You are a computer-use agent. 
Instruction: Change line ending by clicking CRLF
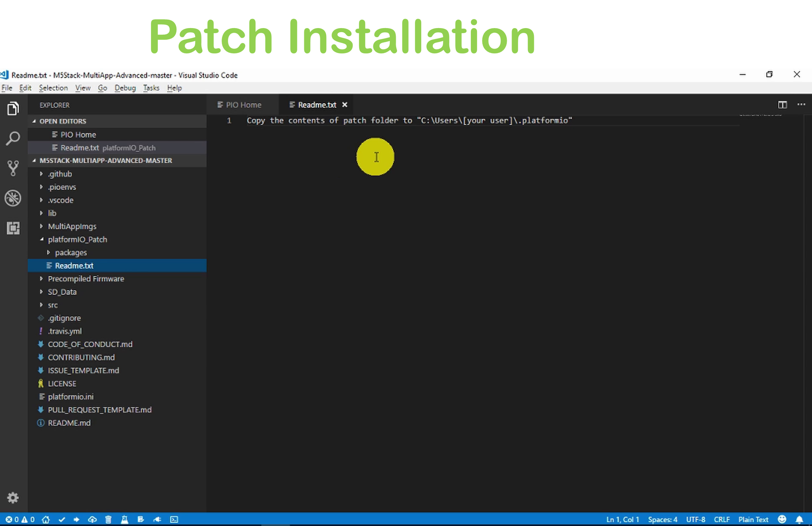pos(722,519)
